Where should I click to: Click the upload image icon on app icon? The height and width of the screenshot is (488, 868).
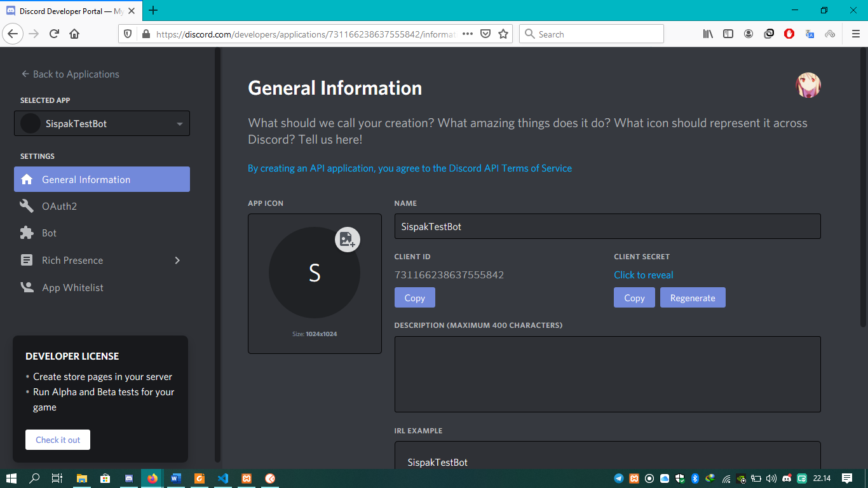click(348, 240)
